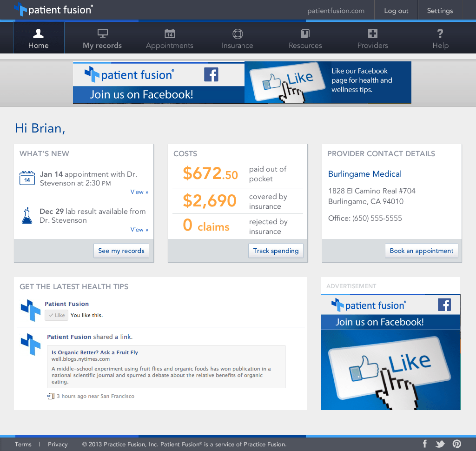The width and height of the screenshot is (476, 451).
Task: Open the Home tab person icon
Action: click(38, 33)
